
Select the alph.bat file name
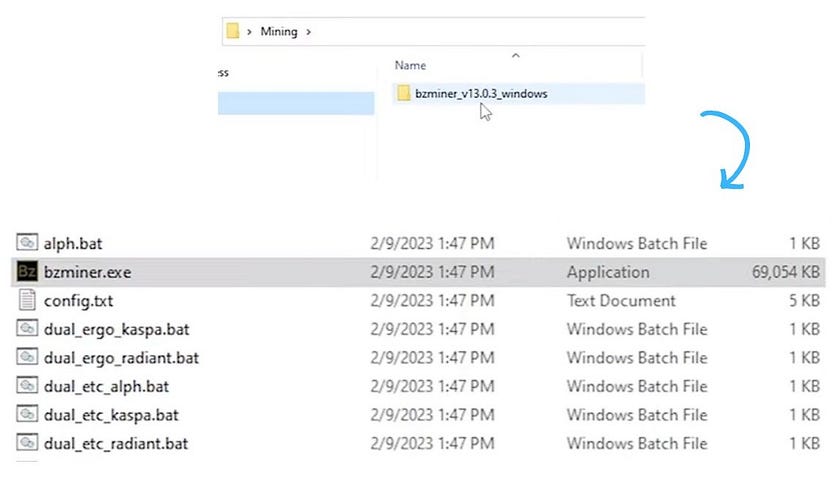click(73, 244)
